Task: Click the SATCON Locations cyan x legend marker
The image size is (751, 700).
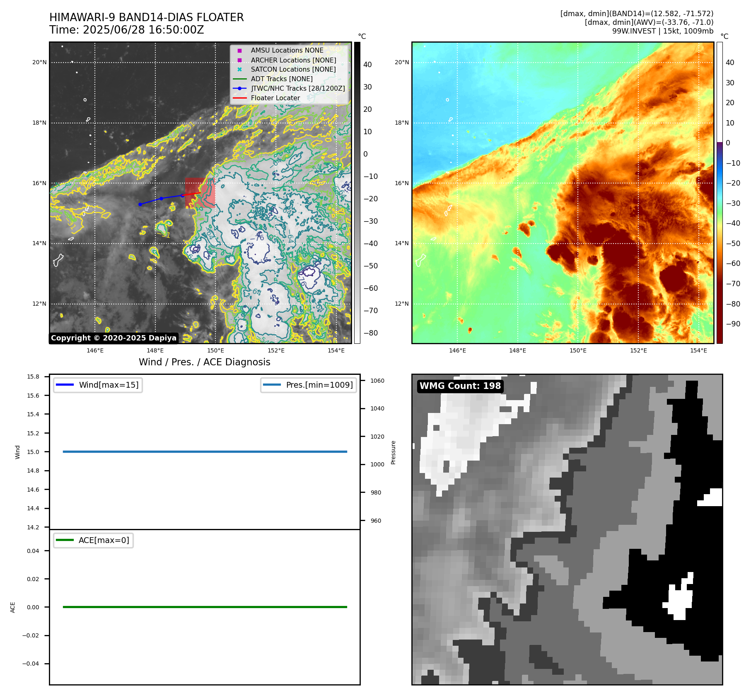Action: pos(239,70)
